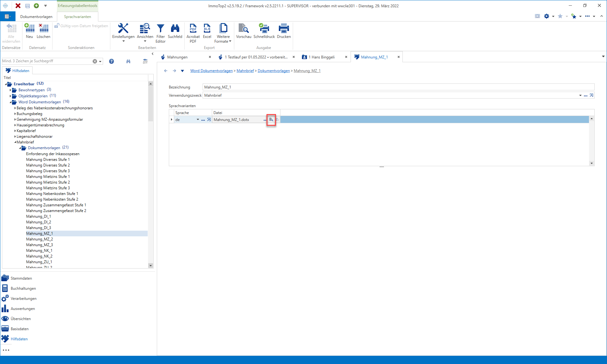Expand the Bewohnertypen folder
Screen dimensions: 607x364
tap(10, 90)
